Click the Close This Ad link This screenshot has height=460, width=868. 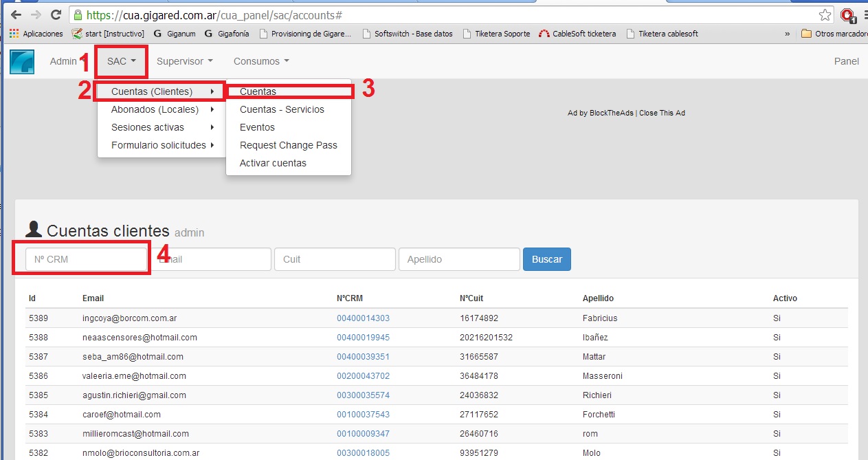coord(662,113)
